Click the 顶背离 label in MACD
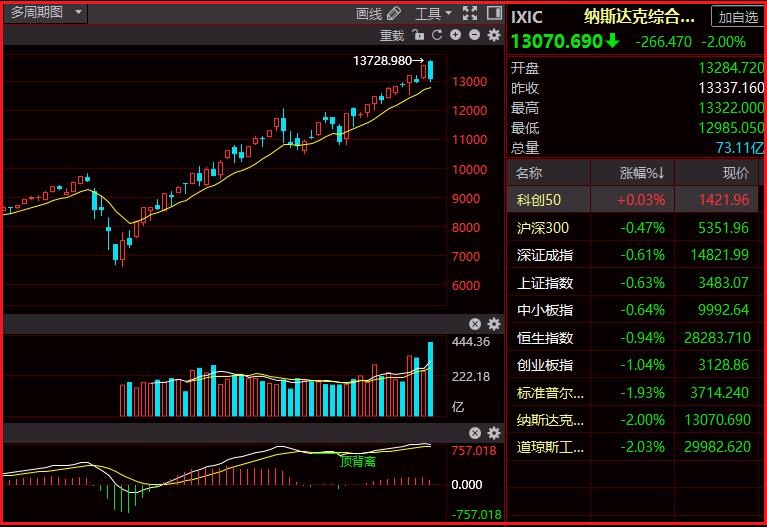Screen dimensions: 767x527 click(358, 461)
